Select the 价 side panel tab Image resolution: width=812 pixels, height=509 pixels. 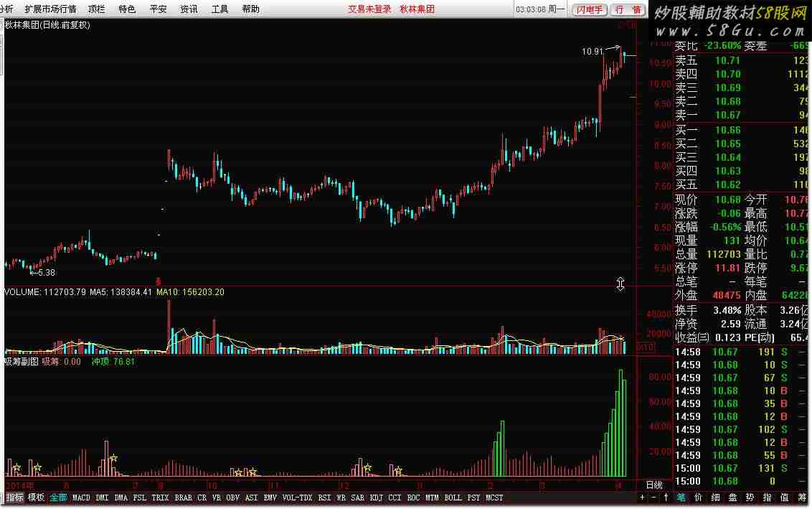698,498
